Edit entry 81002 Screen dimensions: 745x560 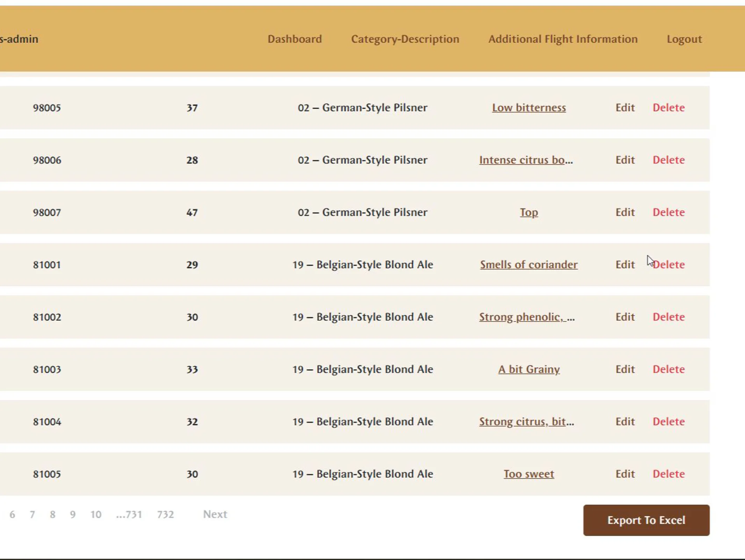tap(625, 317)
